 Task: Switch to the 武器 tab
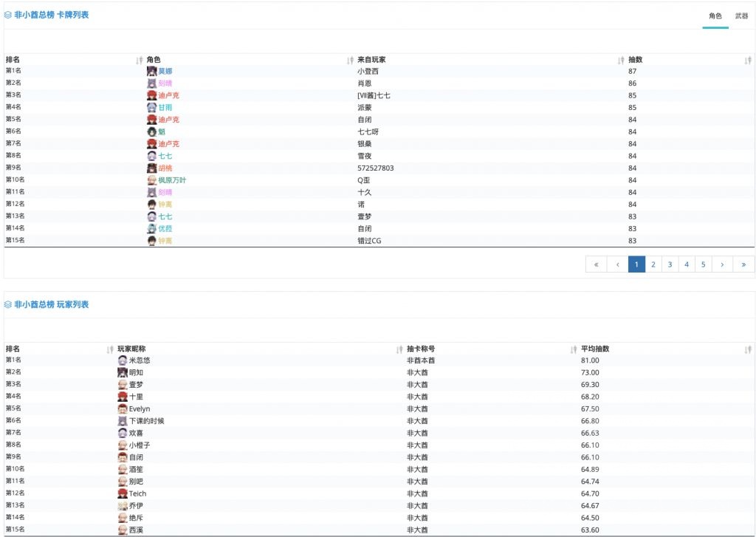(x=741, y=16)
